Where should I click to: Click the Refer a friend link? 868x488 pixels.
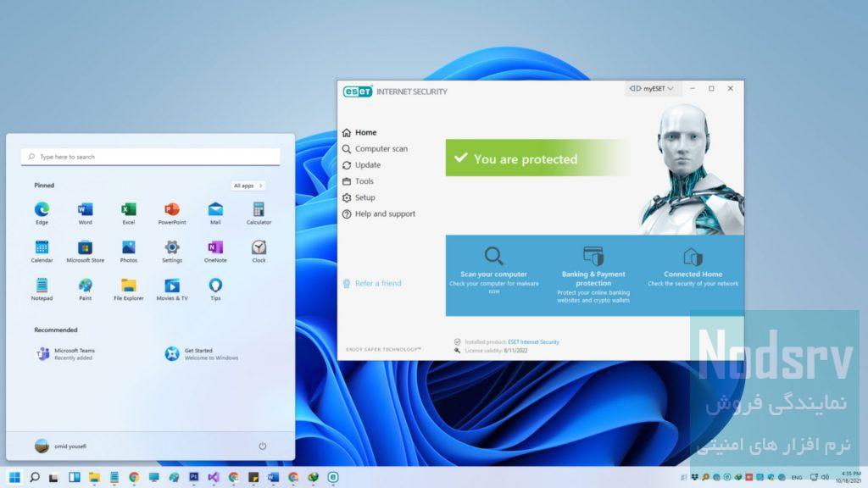378,283
